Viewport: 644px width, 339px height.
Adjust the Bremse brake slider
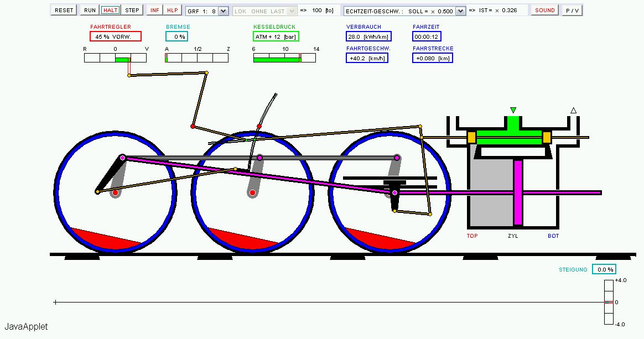pos(197,58)
